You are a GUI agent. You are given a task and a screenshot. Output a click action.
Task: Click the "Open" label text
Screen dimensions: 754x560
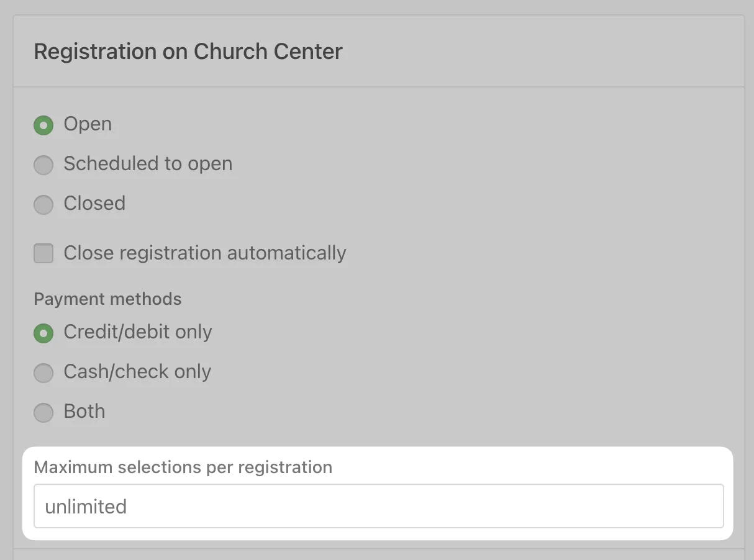88,124
